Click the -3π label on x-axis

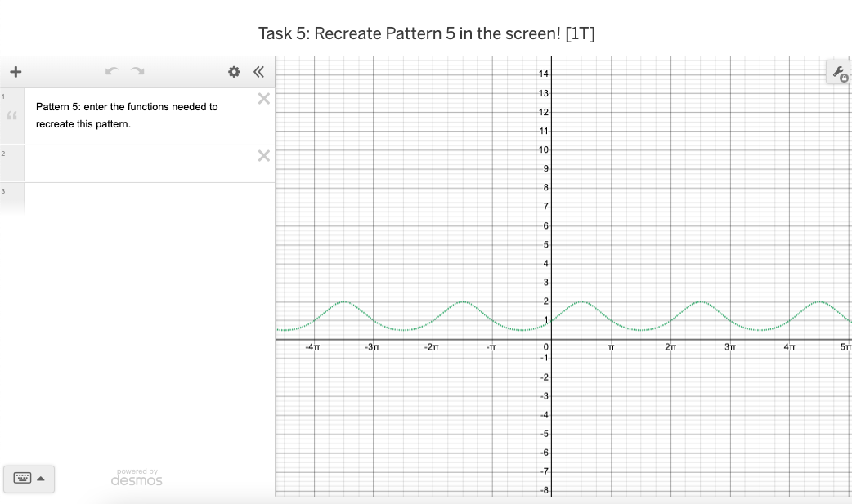[x=372, y=347]
